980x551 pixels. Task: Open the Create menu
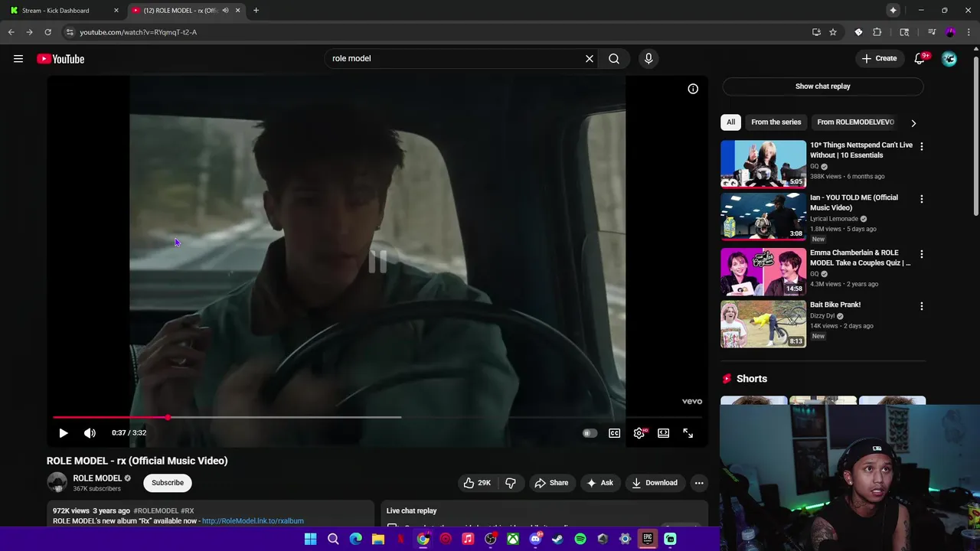pyautogui.click(x=879, y=58)
